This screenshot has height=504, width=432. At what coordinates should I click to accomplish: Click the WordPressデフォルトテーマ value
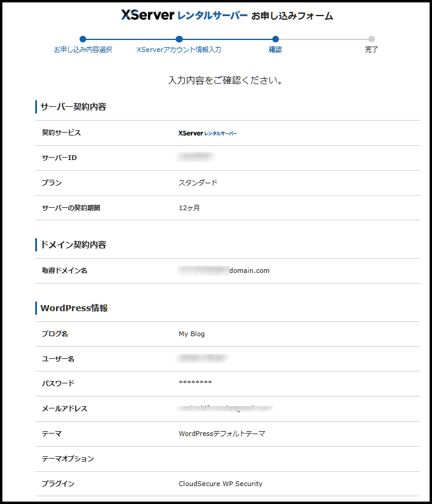(x=221, y=434)
